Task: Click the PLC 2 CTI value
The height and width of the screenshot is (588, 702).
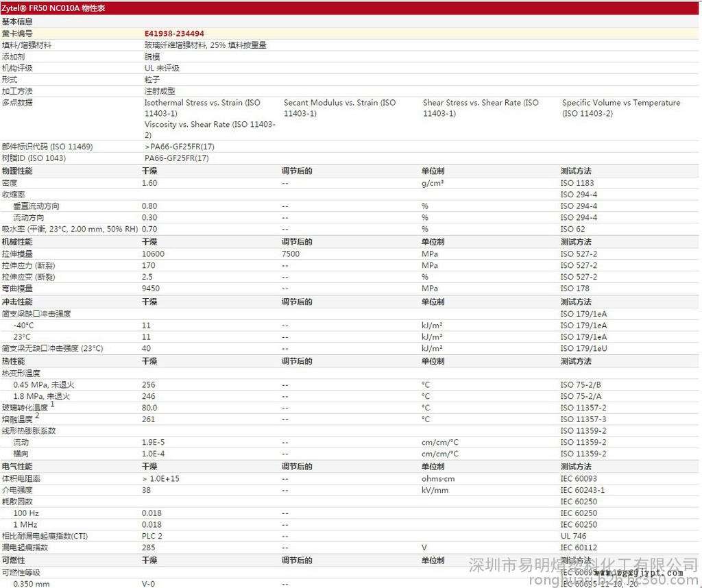Action: (x=152, y=536)
